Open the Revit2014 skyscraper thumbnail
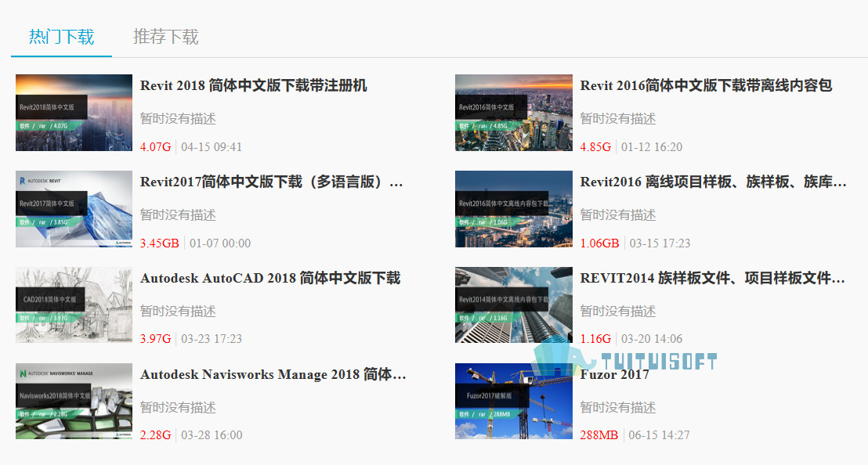Viewport: 868px width, 465px height. click(x=514, y=305)
